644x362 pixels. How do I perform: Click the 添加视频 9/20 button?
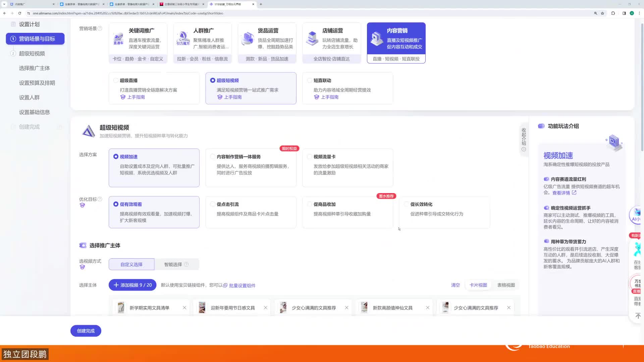click(x=132, y=285)
